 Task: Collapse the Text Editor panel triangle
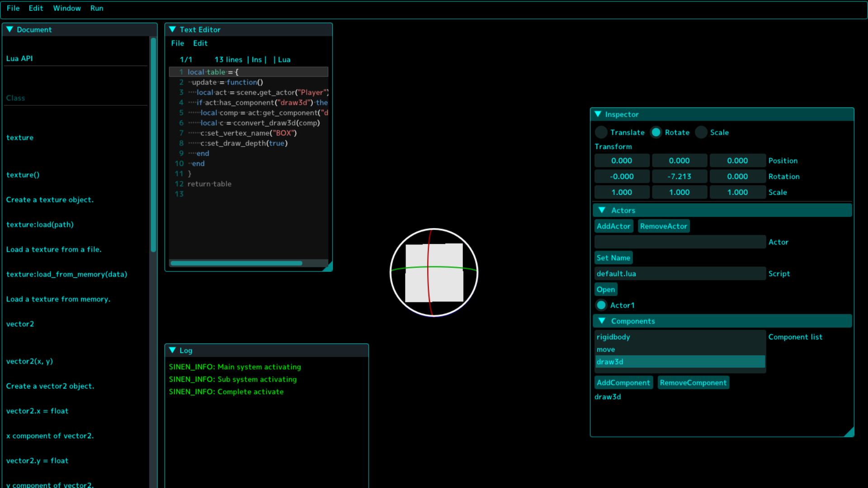172,29
